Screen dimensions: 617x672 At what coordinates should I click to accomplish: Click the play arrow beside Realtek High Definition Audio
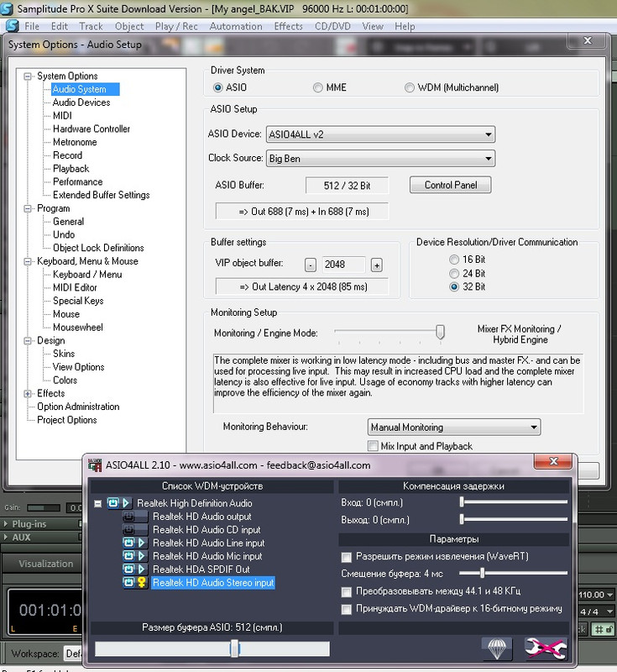126,502
